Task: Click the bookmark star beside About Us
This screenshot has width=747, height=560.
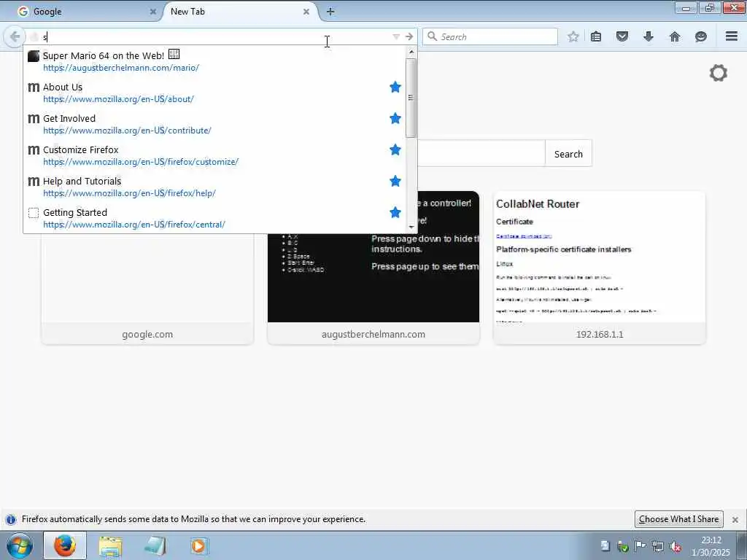Action: click(395, 87)
